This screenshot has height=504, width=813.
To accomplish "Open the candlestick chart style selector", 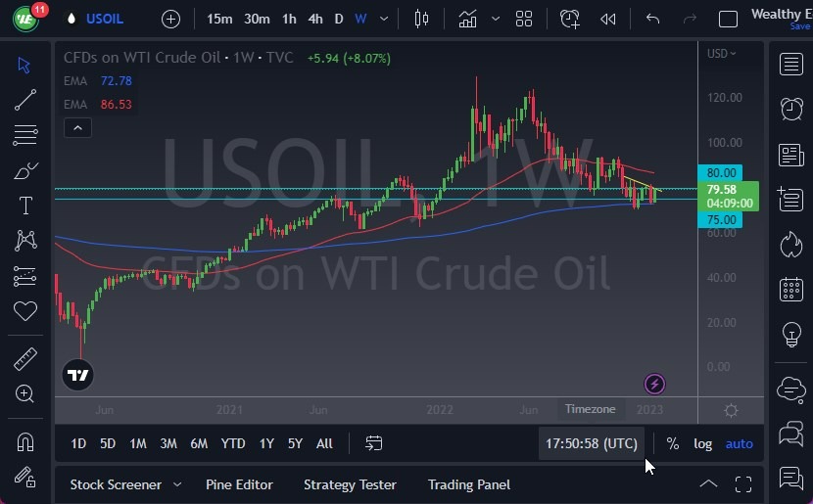I will point(421,20).
